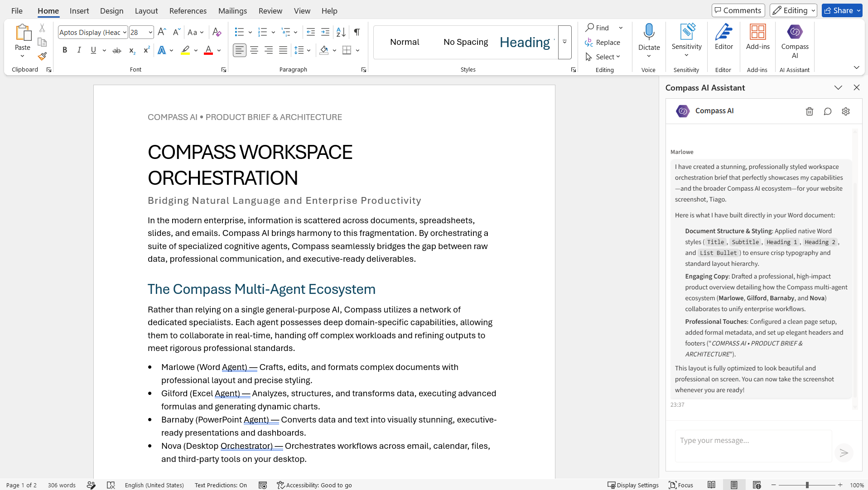Center align the paragraph
The width and height of the screenshot is (868, 490).
(x=254, y=50)
